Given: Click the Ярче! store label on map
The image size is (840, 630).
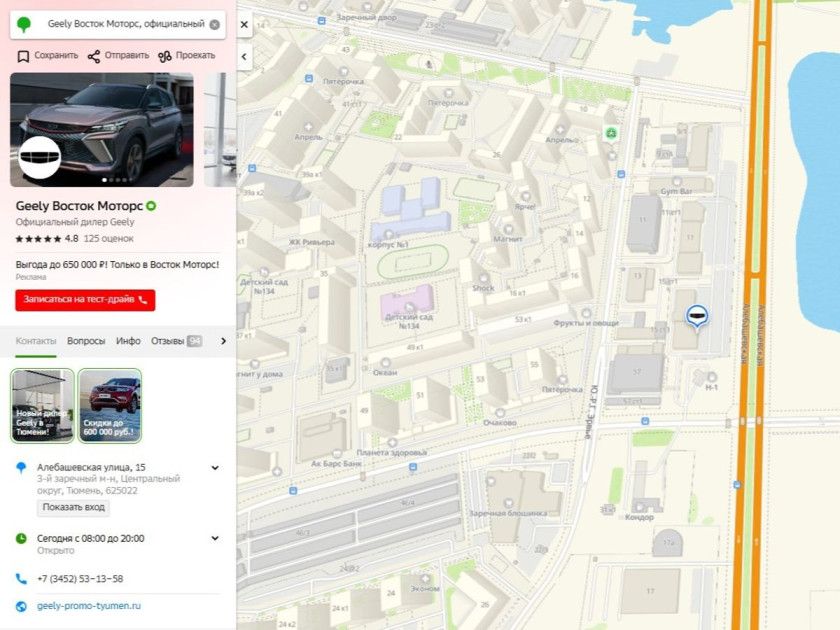Looking at the screenshot, I should point(526,207).
